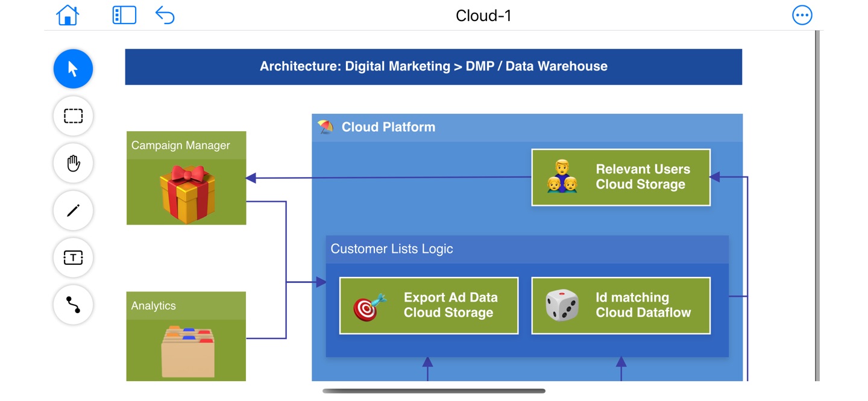Go to the Home screen icon
The image size is (868, 401).
(x=68, y=15)
